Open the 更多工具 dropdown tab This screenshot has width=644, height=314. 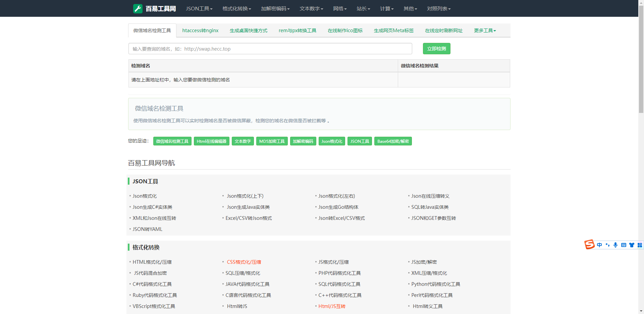click(x=485, y=30)
